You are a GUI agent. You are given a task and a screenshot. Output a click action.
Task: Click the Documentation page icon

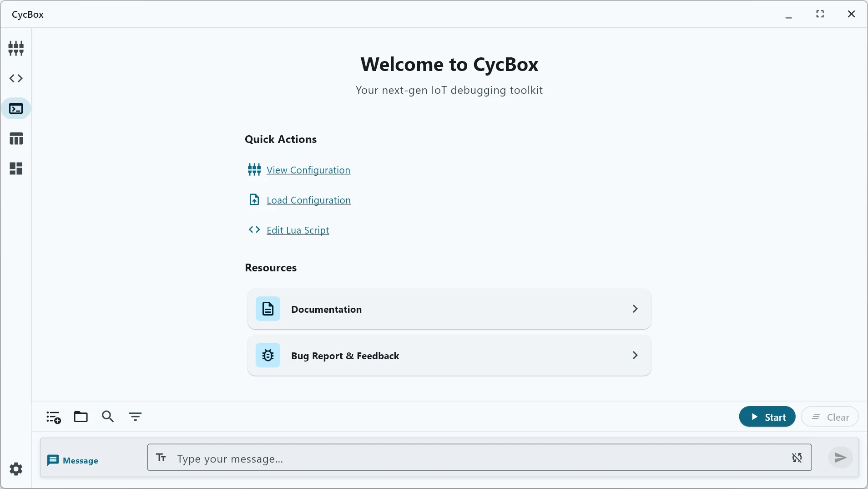[x=268, y=309]
